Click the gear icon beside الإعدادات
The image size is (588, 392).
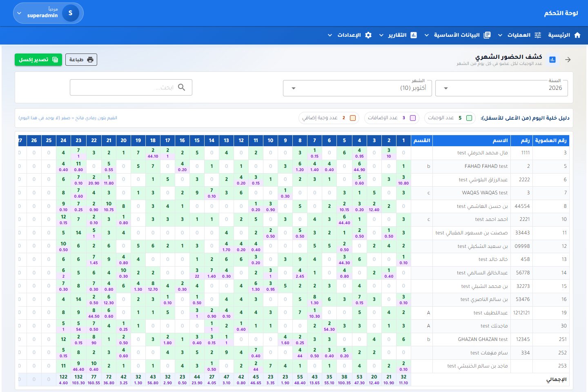coord(368,35)
